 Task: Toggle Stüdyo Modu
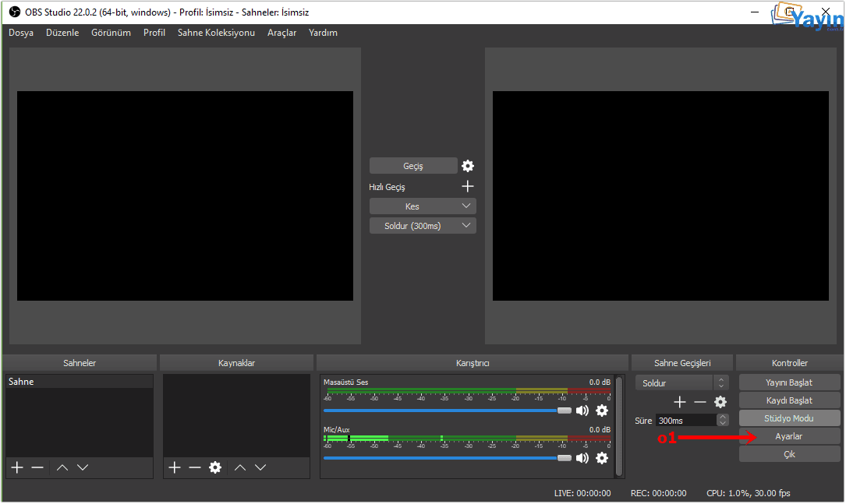pyautogui.click(x=789, y=418)
